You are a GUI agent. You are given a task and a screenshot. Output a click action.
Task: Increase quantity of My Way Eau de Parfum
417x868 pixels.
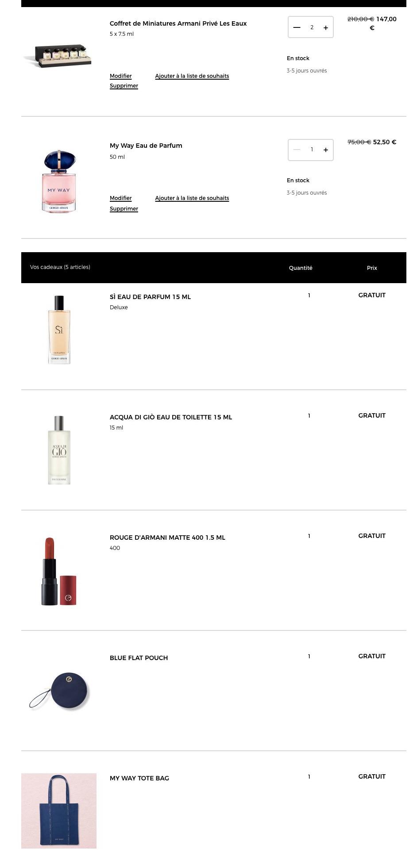click(326, 150)
